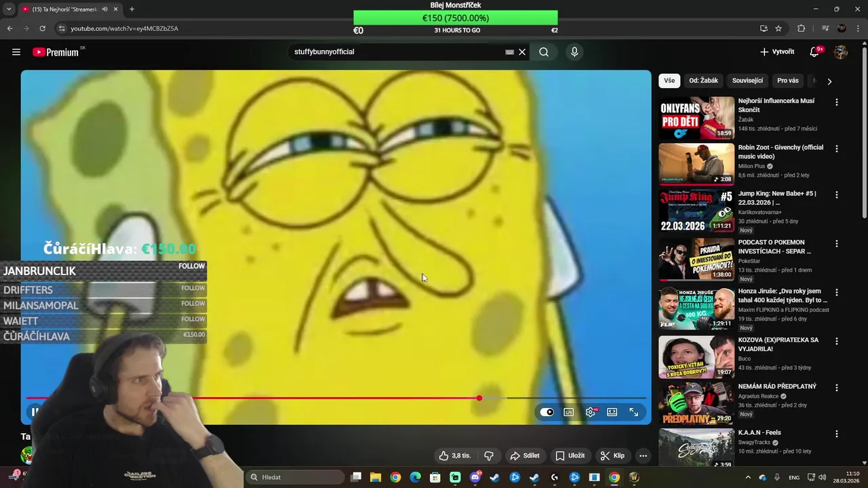Open options for NEMÁM RÁD PŘEDPLATNÝ video
This screenshot has width=868, height=488.
pos(837,388)
